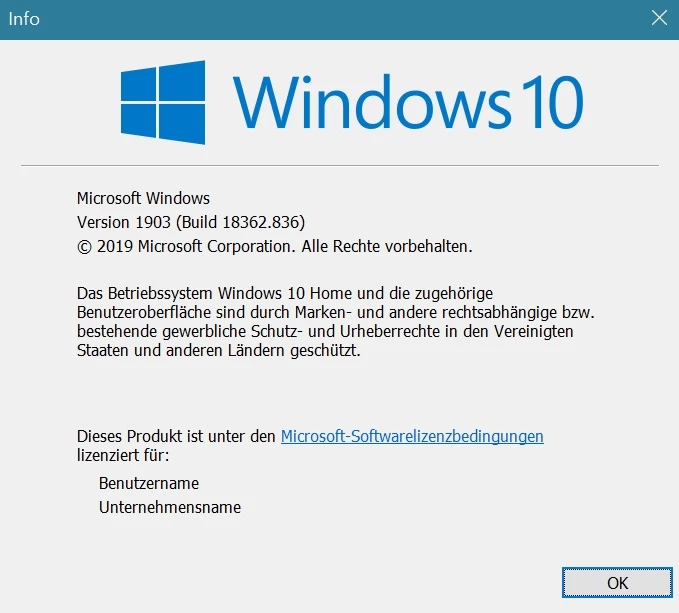Click the 'Microsoft Windows' line

pyautogui.click(x=143, y=198)
